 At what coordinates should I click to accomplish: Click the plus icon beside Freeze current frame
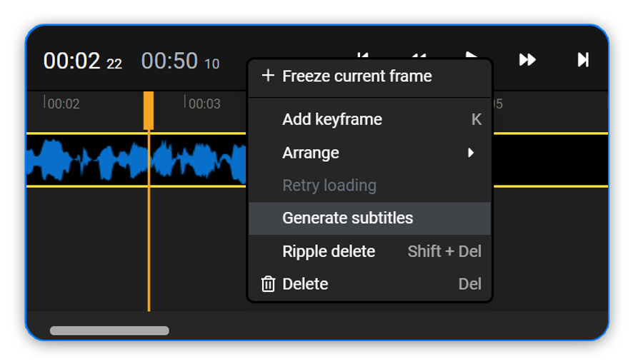268,76
